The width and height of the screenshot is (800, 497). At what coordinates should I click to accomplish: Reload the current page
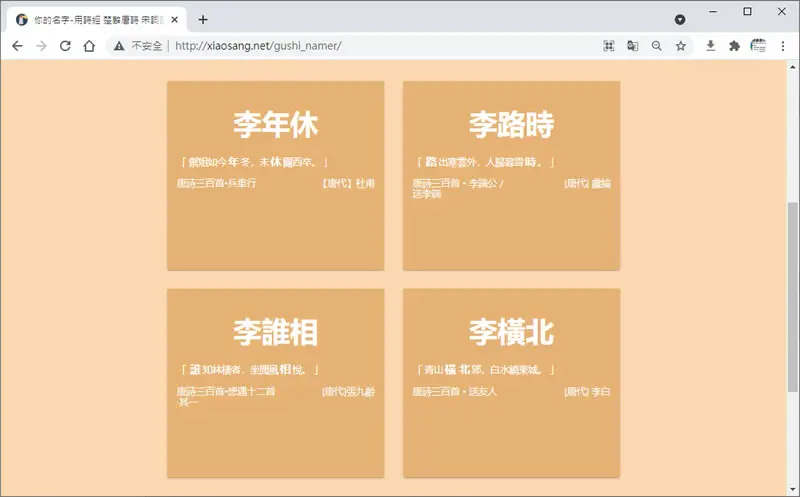click(x=65, y=46)
